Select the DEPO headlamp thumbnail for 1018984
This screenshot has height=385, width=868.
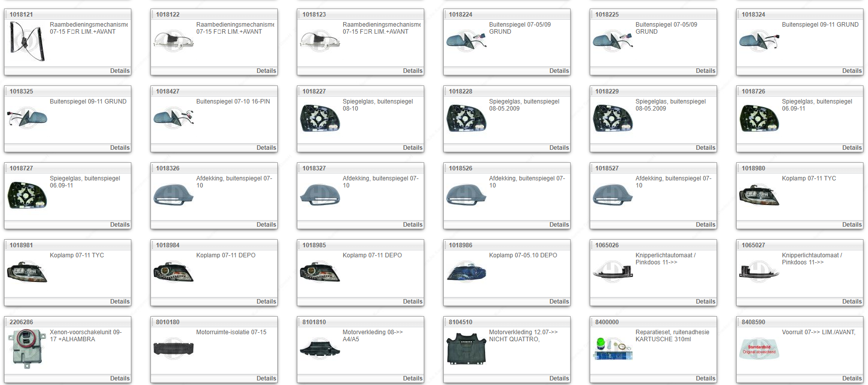173,272
